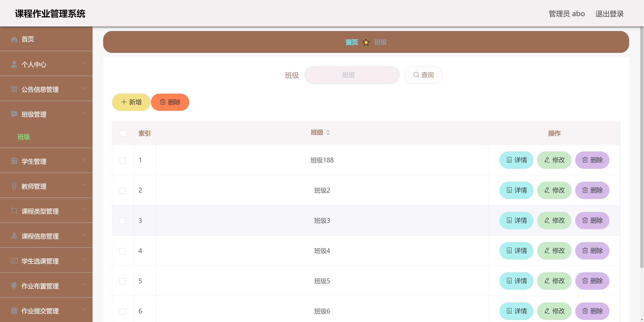Image resolution: width=644 pixels, height=322 pixels.
Task: Click the home icon beside 首页 in sidebar
Action: coord(14,39)
